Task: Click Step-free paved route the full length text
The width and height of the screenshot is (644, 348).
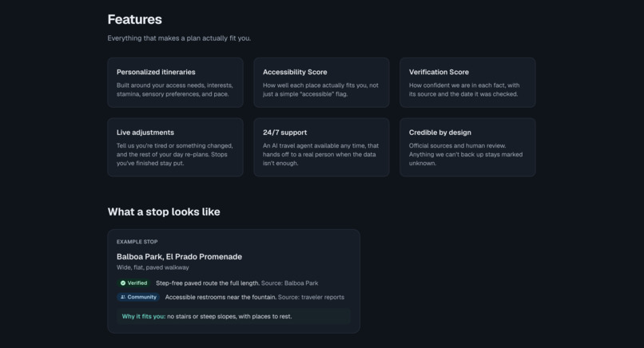Action: pyautogui.click(x=208, y=283)
